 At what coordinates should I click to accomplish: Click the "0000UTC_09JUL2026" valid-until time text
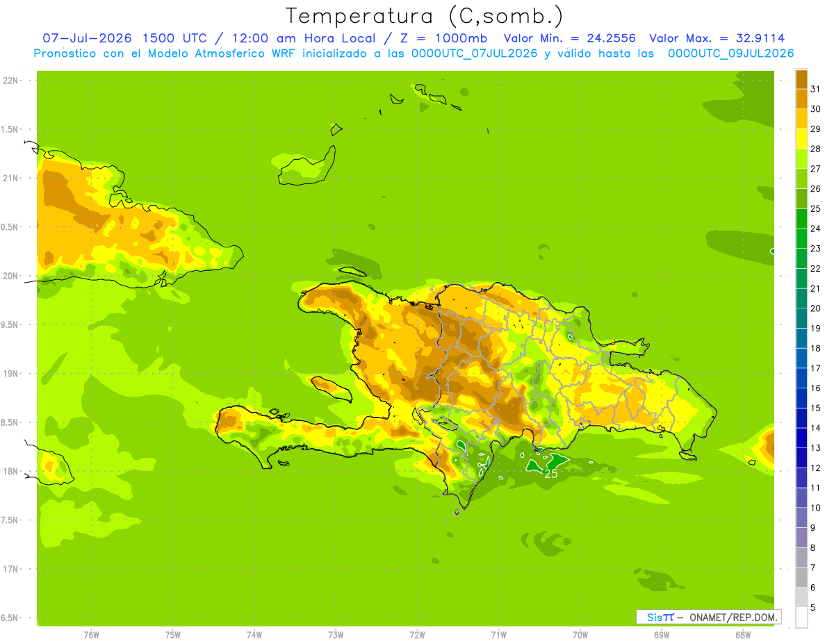click(731, 53)
